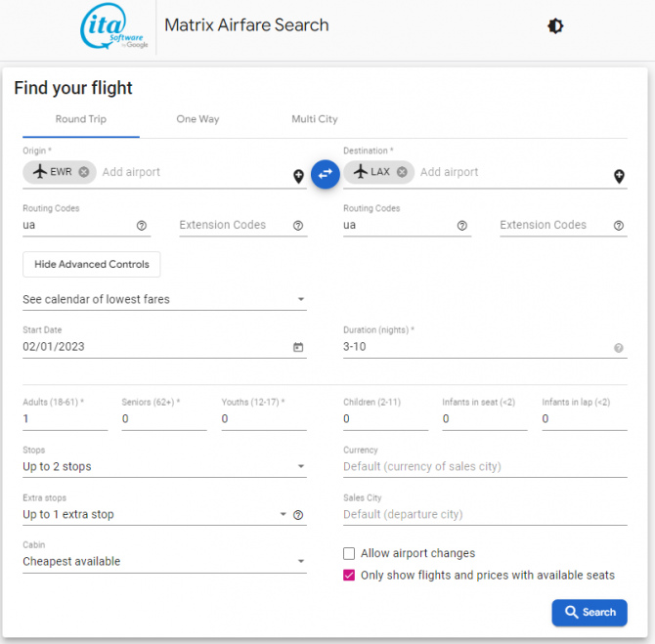This screenshot has width=655, height=644.
Task: Switch to the One Way tab
Action: 197,119
